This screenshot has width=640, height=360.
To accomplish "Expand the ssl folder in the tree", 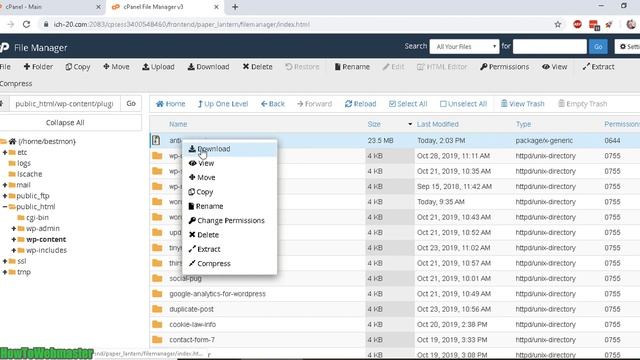I will [x=5, y=261].
